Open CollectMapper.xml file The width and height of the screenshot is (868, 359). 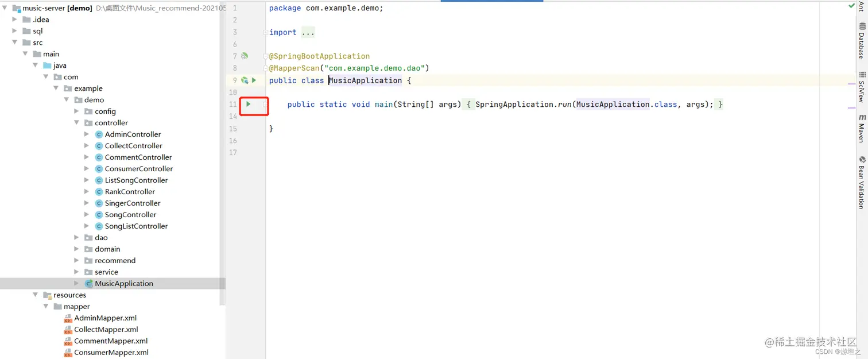click(106, 330)
